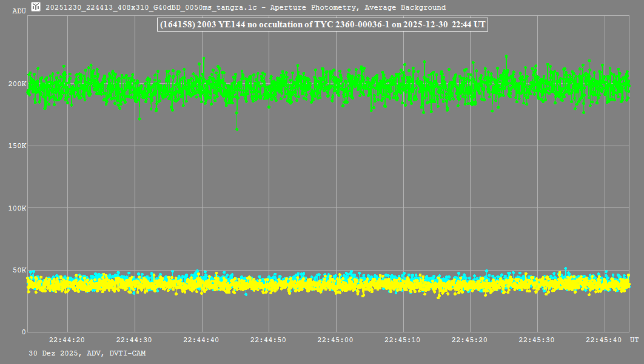Screen dimensions: 644x364
Task: Select the 22:44:50 time tick label
Action: coord(269,340)
